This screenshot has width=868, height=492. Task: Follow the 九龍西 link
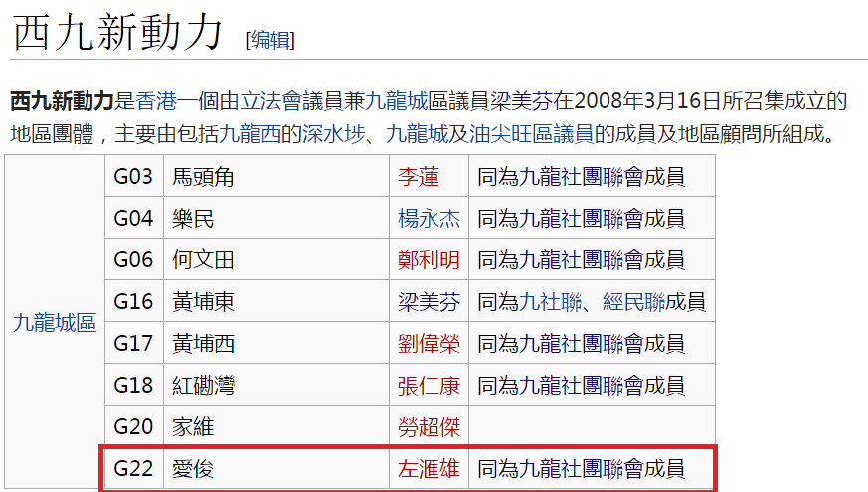pos(250,134)
